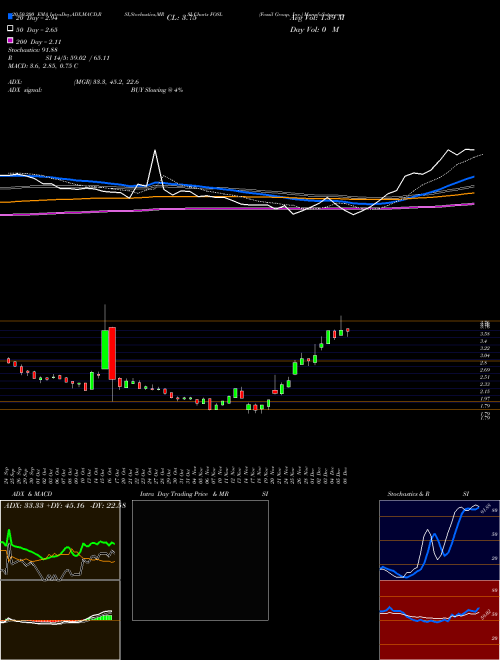Image resolution: width=500 pixels, height=660 pixels.
Task: Click the 'Intra Day Trading Price & MR SI' title
Action: point(204,494)
